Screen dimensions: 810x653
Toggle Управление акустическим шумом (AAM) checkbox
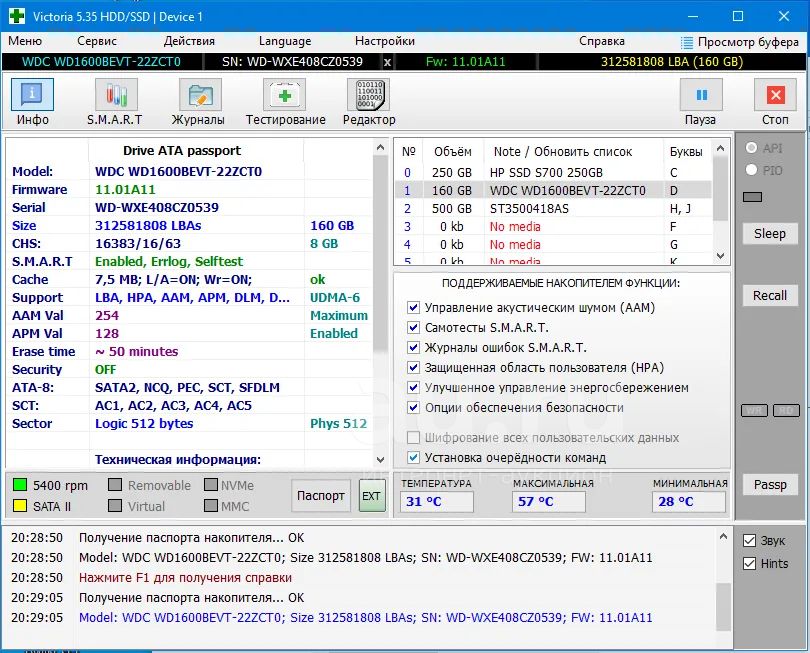(x=413, y=307)
